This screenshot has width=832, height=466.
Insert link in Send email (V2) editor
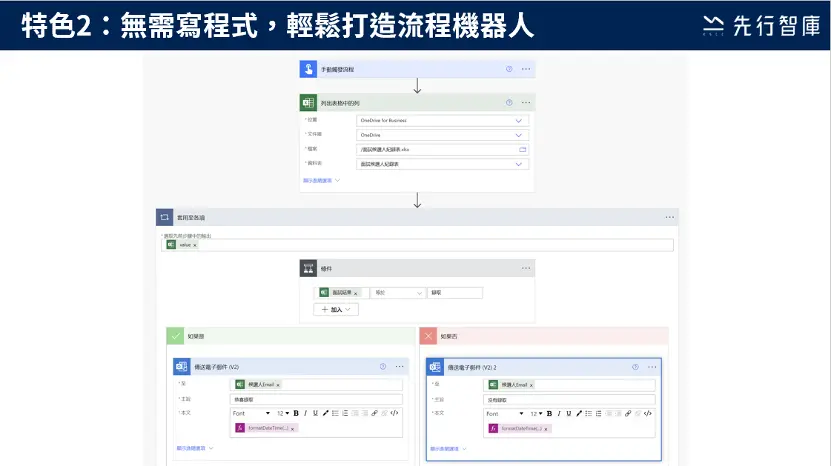click(375, 413)
